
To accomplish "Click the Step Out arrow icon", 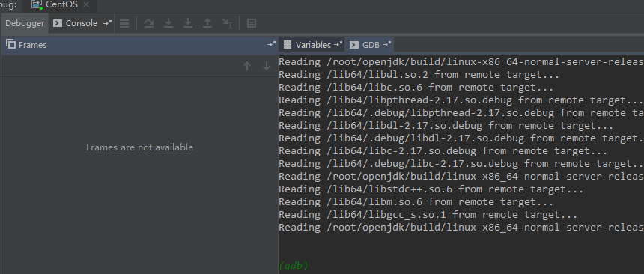I will [207, 23].
